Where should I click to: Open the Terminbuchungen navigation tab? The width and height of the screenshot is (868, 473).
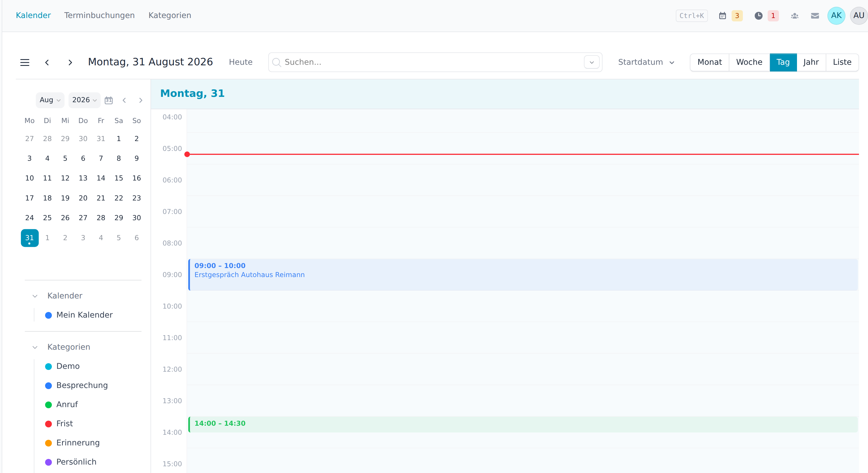(x=99, y=15)
